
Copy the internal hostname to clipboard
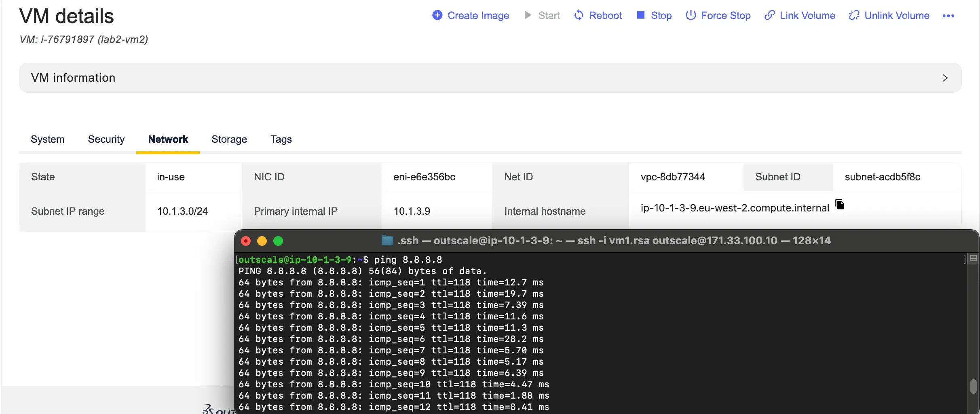pos(840,205)
